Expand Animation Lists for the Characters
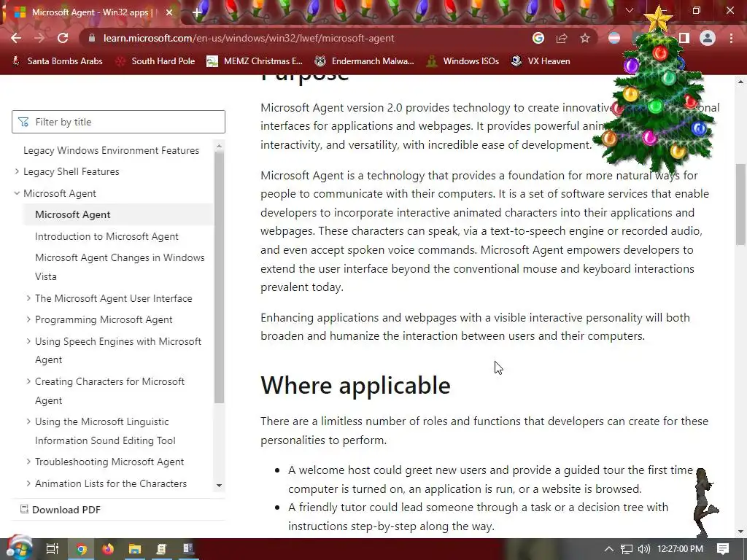The height and width of the screenshot is (560, 747). tap(28, 483)
